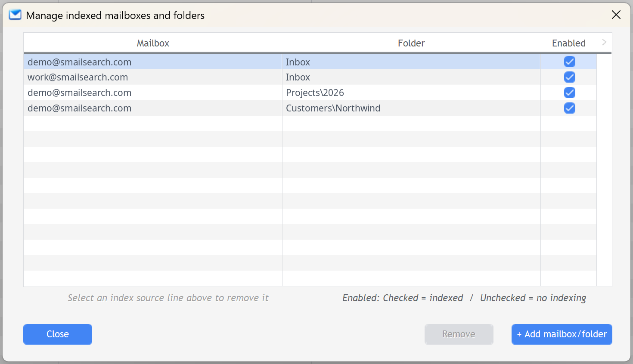
Task: Click the 'Select an index source line' hint text
Action: coord(168,298)
